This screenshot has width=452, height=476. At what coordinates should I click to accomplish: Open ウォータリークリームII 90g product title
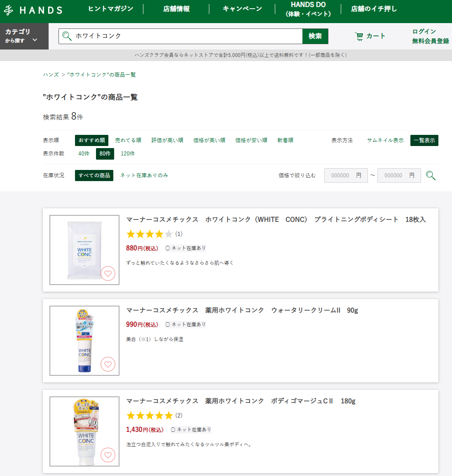click(242, 310)
